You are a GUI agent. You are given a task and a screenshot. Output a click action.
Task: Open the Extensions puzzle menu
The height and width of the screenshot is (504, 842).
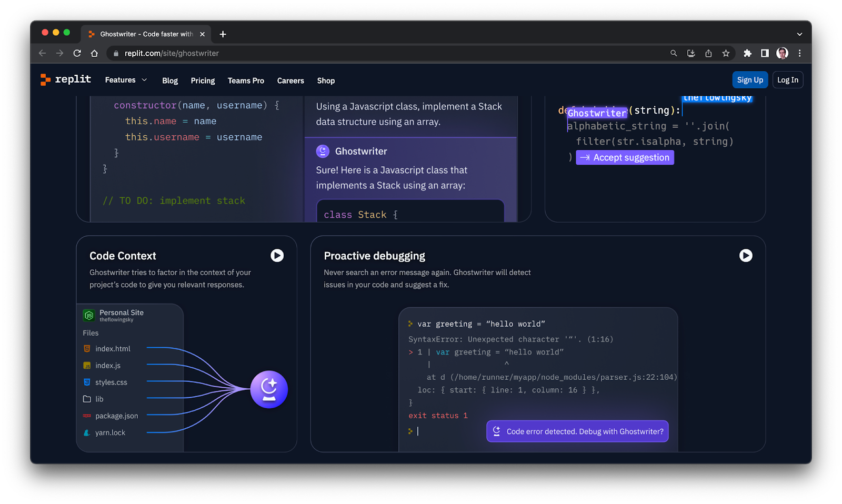tap(747, 53)
